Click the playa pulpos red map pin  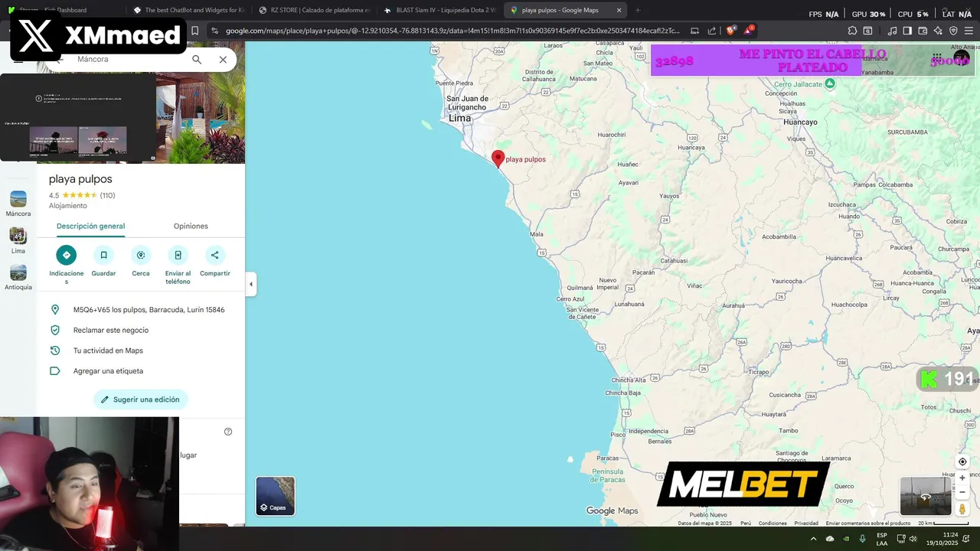click(498, 158)
